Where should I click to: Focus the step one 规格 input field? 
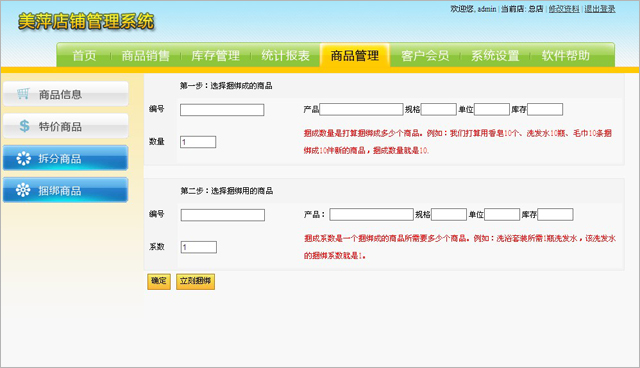click(439, 109)
